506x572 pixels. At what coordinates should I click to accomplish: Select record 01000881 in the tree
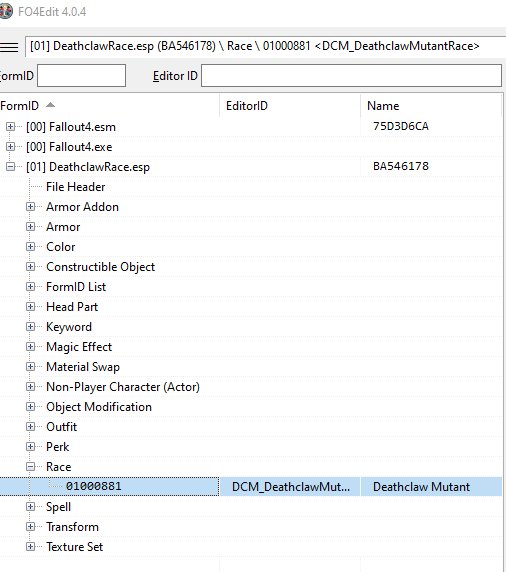(93, 486)
